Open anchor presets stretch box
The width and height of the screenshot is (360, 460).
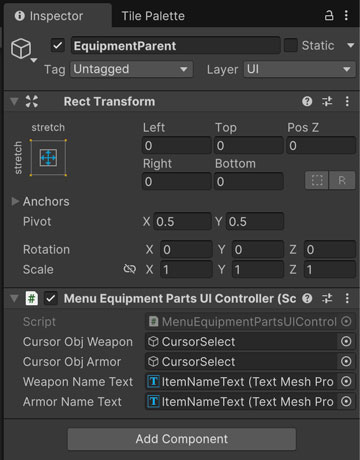[48, 158]
